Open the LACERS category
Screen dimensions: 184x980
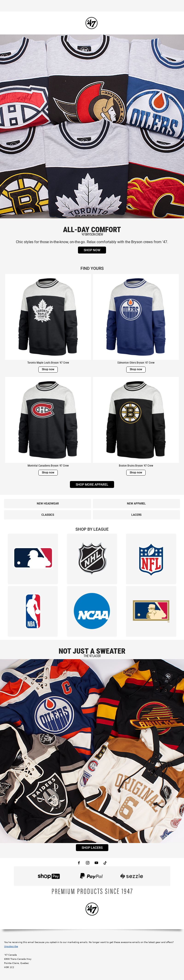(136, 515)
